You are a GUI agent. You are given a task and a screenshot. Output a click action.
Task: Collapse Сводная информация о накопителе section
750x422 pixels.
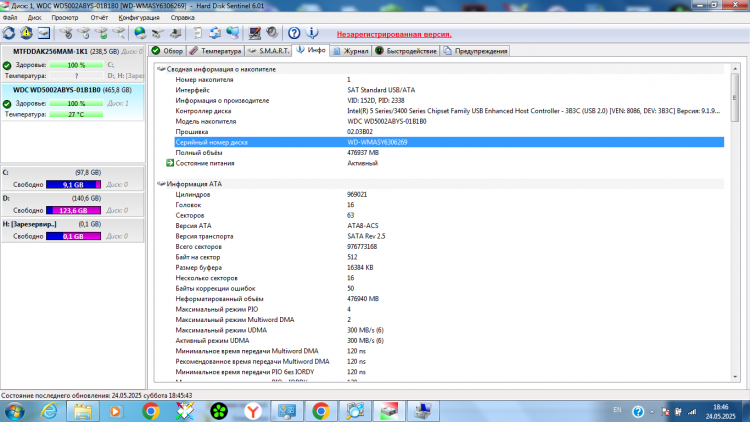(x=161, y=69)
